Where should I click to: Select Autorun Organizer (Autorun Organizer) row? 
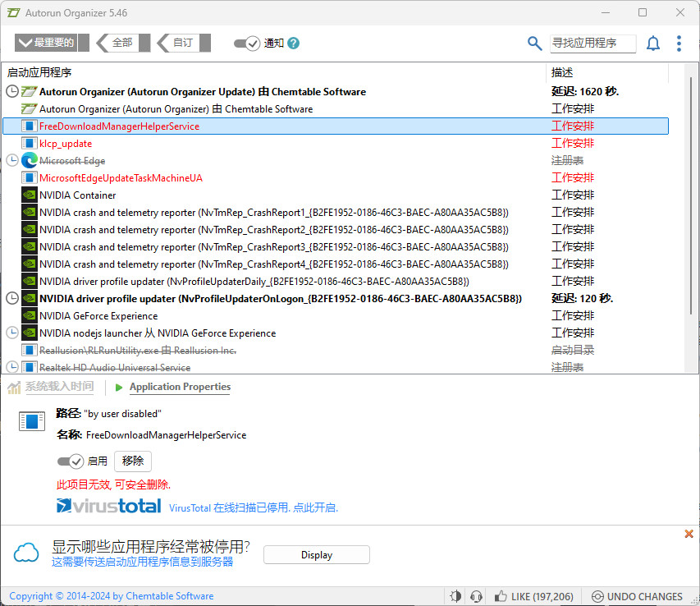point(336,109)
